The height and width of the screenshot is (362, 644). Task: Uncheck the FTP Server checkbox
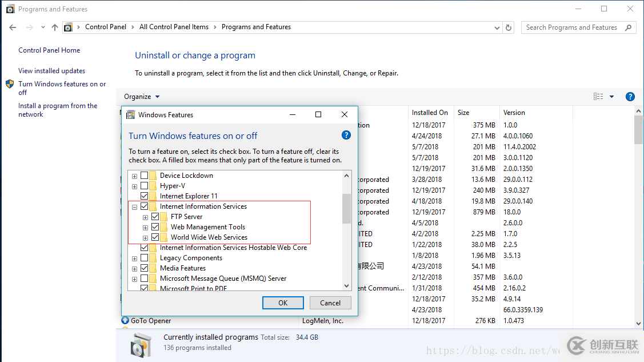click(155, 217)
